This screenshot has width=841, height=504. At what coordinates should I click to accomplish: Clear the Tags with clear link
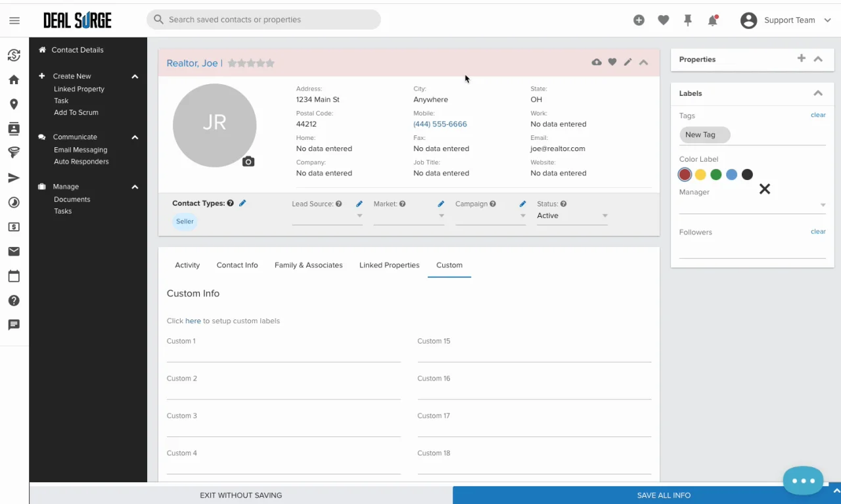click(x=818, y=115)
